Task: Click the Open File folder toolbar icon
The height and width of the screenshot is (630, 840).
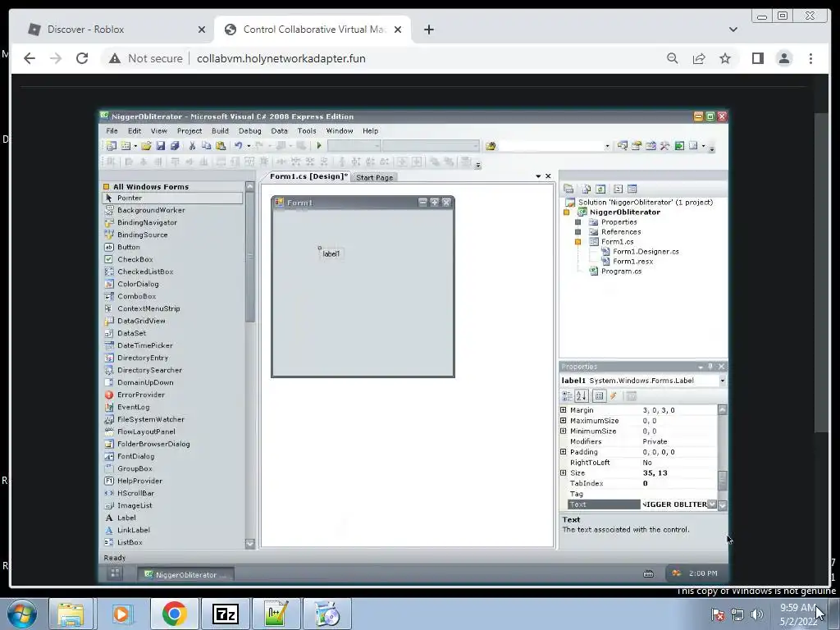Action: 146,146
